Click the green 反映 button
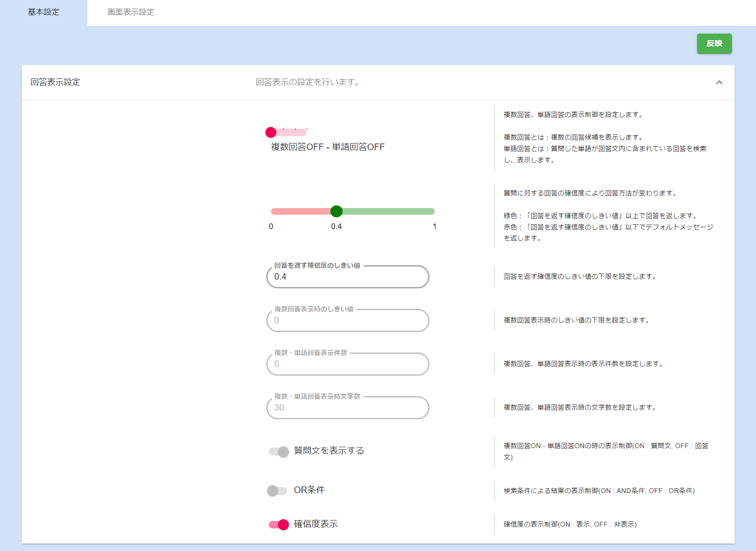 click(714, 44)
